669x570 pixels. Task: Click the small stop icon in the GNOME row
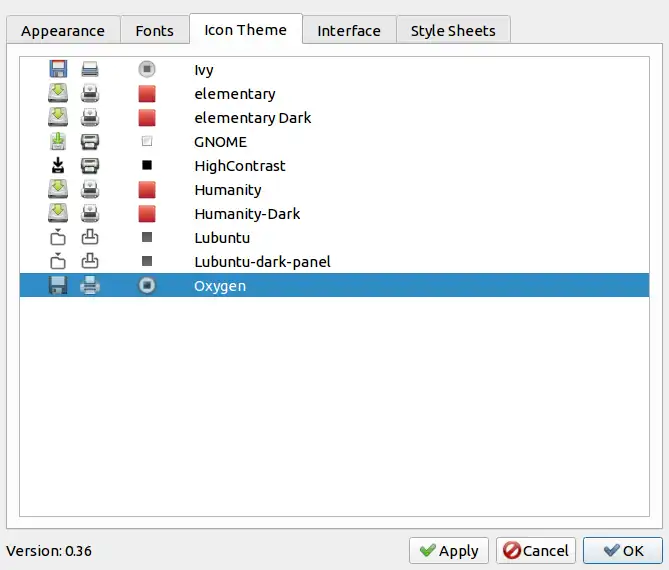click(x=147, y=141)
